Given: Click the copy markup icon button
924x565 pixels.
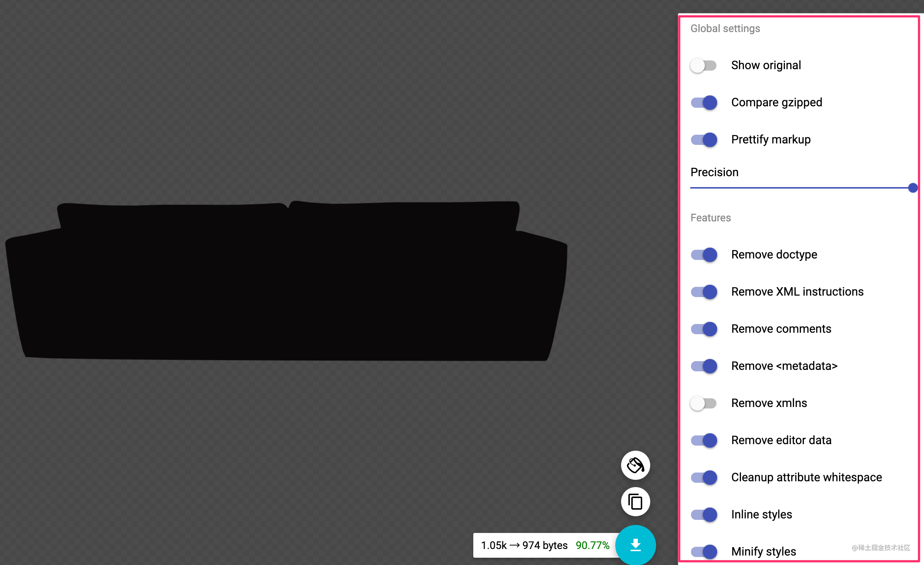Looking at the screenshot, I should [635, 502].
